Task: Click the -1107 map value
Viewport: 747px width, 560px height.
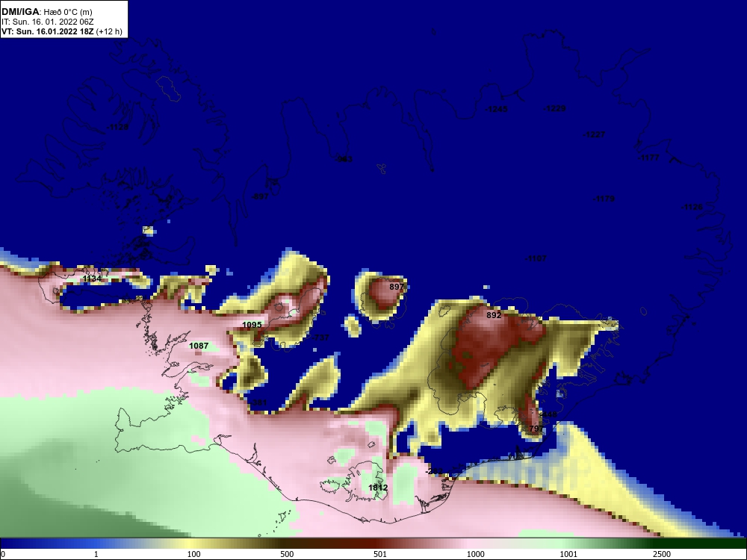Action: click(536, 258)
